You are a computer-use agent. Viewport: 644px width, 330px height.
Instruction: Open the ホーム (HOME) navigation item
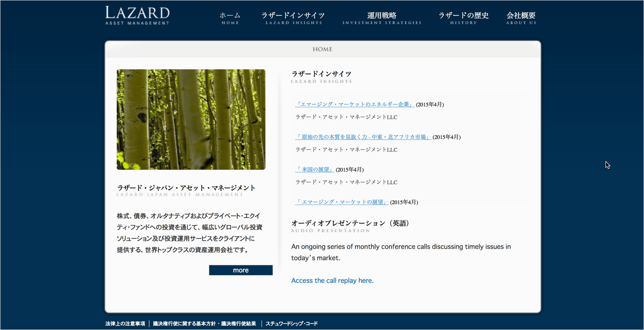click(230, 17)
